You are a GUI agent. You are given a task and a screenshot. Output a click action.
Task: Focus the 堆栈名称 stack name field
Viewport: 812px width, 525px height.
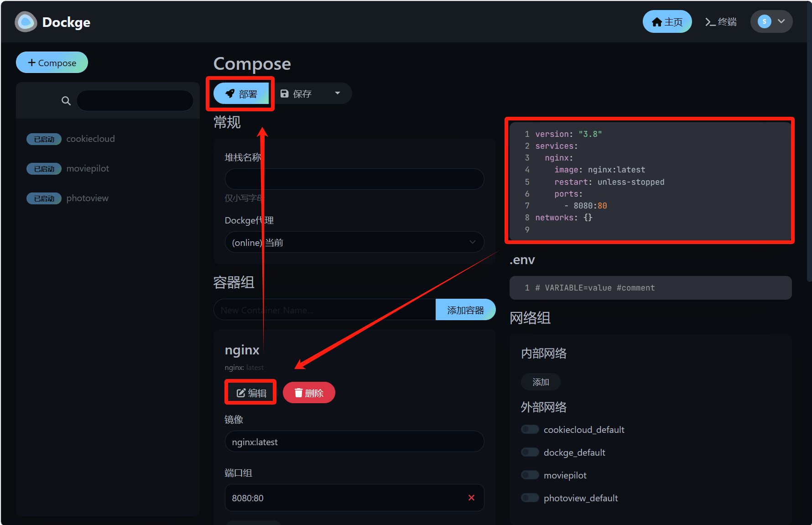tap(354, 179)
